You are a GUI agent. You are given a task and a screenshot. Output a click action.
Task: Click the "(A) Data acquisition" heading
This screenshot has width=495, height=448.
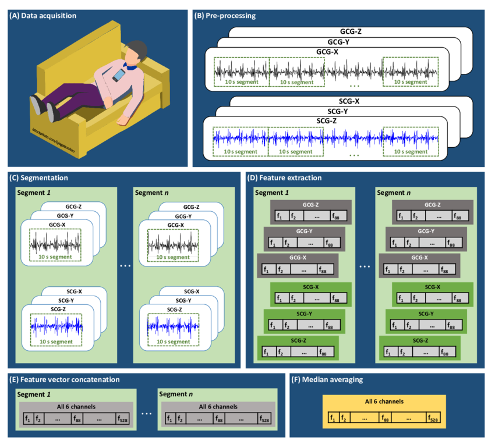pyautogui.click(x=43, y=15)
